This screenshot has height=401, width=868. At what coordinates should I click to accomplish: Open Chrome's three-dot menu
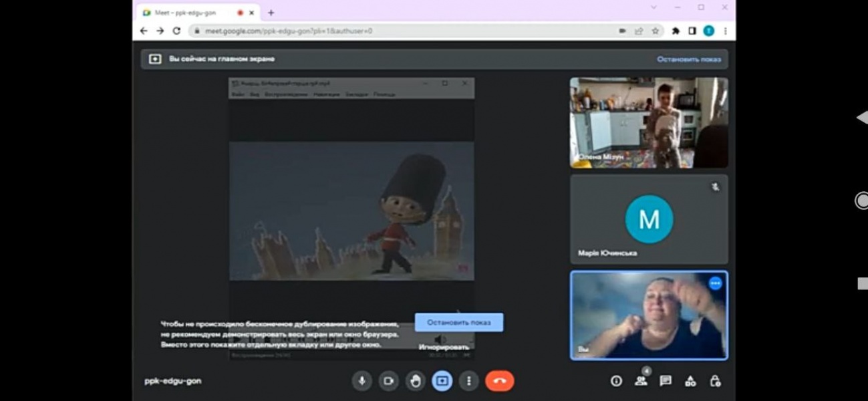725,31
